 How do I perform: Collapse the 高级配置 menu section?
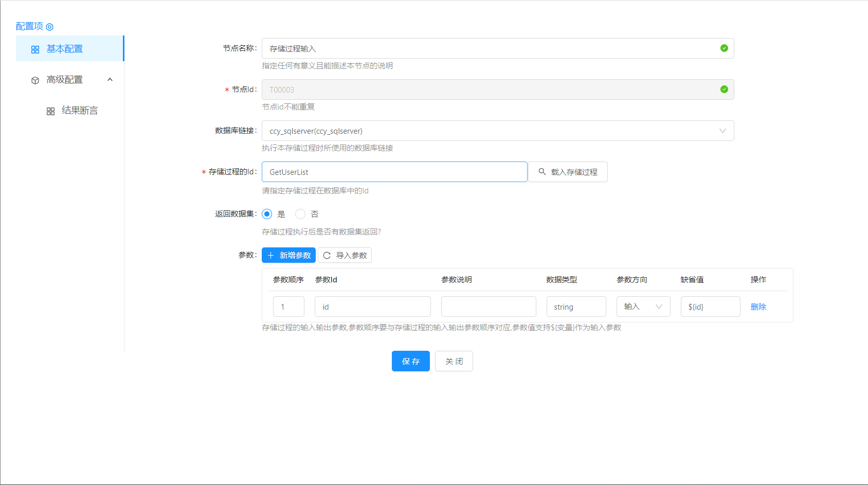(x=110, y=80)
